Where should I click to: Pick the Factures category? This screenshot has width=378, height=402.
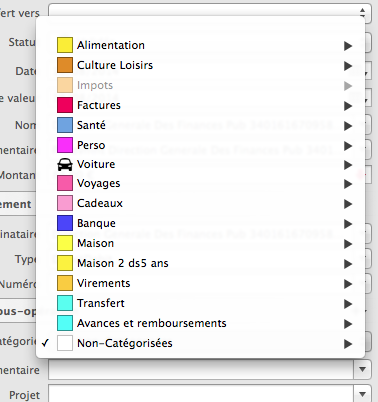point(200,105)
